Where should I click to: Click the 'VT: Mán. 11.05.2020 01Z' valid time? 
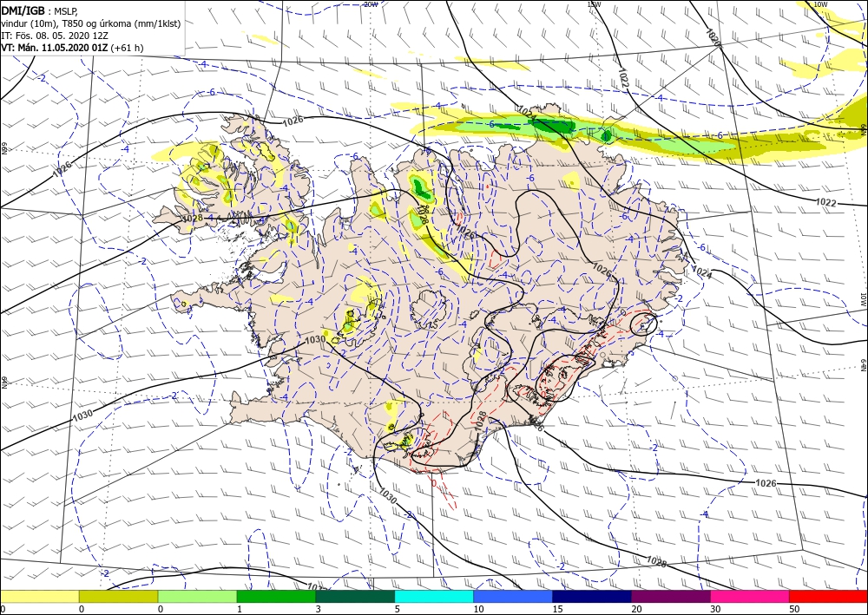[x=55, y=48]
